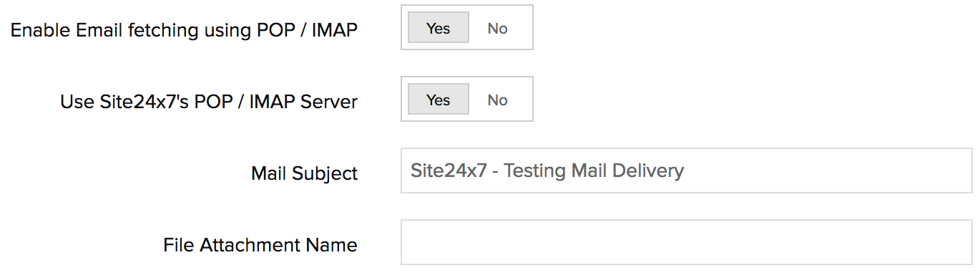Choose No for Use Site24x7's POP / IMAP Server
980x278 pixels.
[497, 100]
